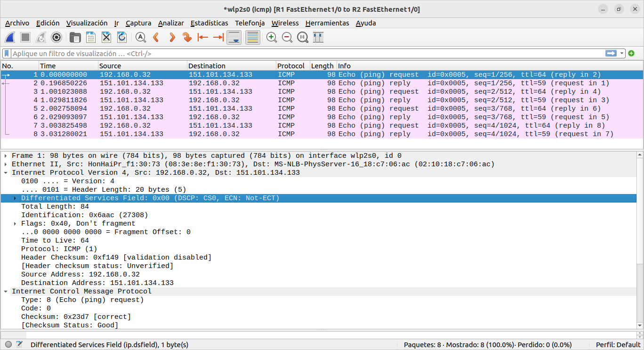Viewport: 644px width, 350px height.
Task: Open the Archivo menu
Action: (17, 23)
